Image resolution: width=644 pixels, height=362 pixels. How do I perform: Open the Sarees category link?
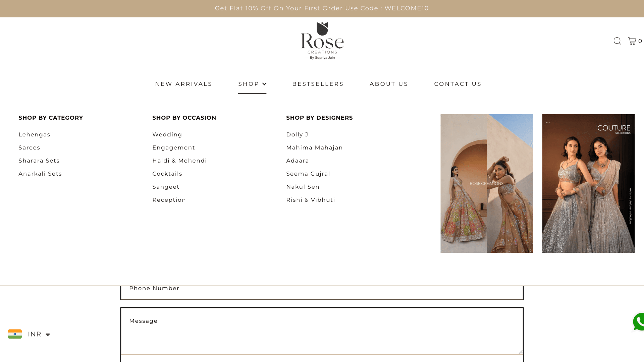[x=29, y=147]
